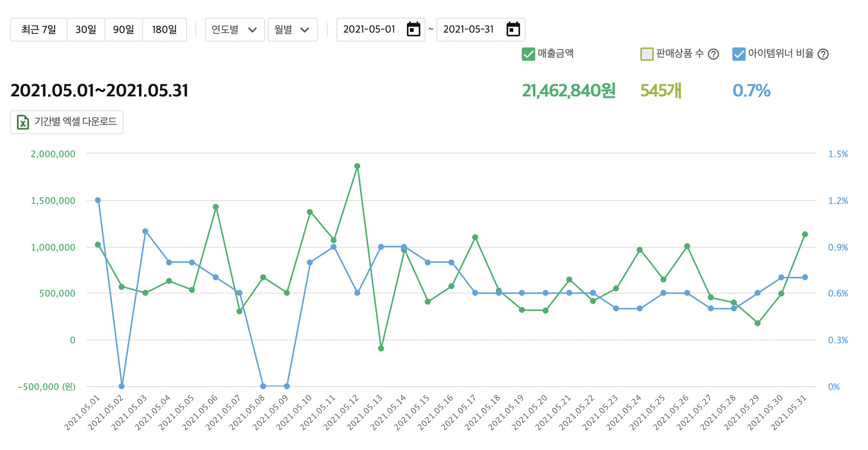Switch to the 180일 period
This screenshot has height=450, width=868.
(x=164, y=30)
